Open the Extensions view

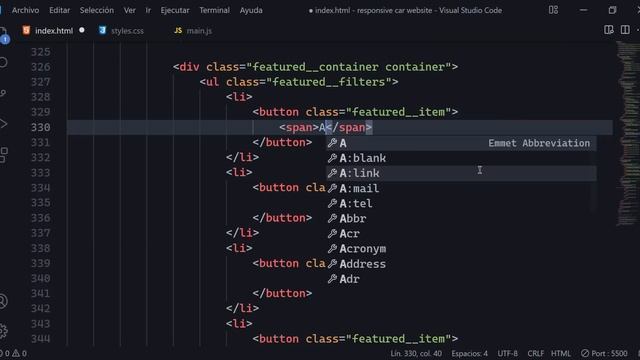coord(3,155)
